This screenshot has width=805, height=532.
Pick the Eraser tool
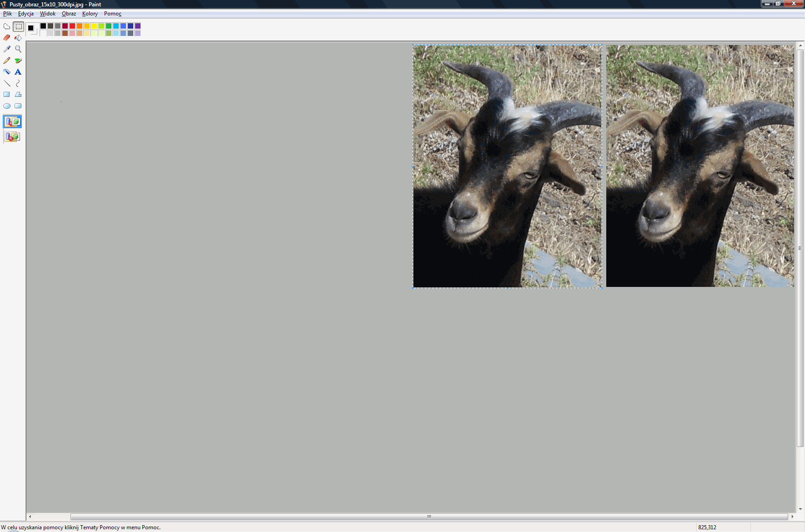(7, 38)
